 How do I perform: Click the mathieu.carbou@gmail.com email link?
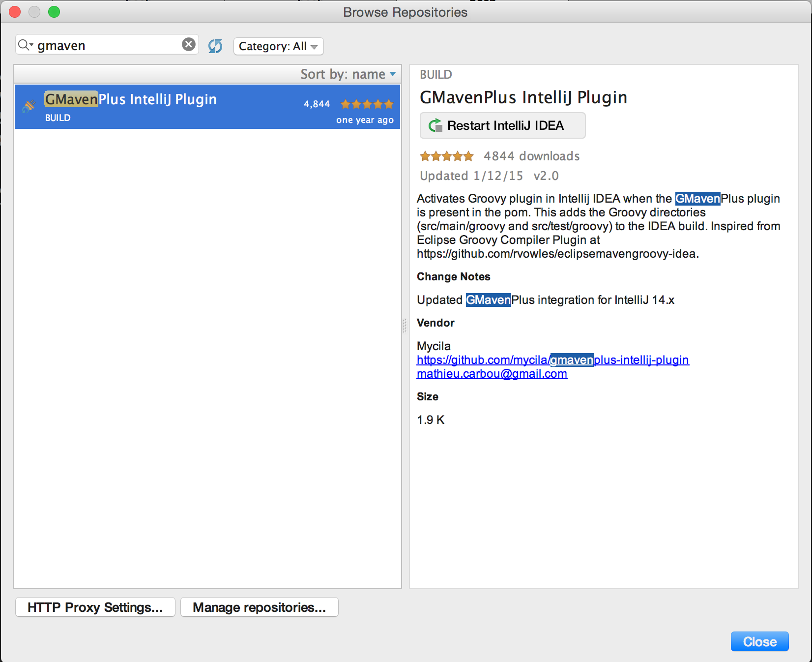click(x=492, y=374)
